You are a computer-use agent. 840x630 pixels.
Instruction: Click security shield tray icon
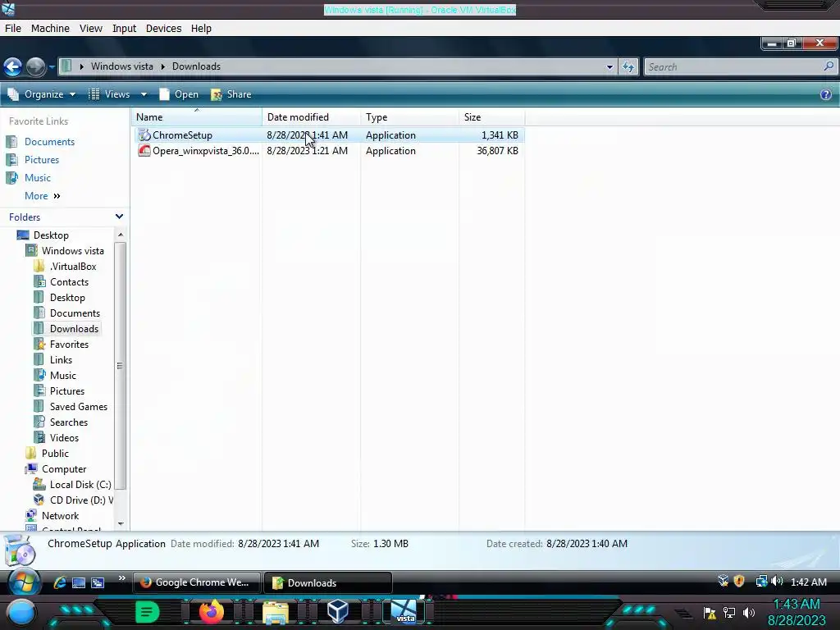739,582
